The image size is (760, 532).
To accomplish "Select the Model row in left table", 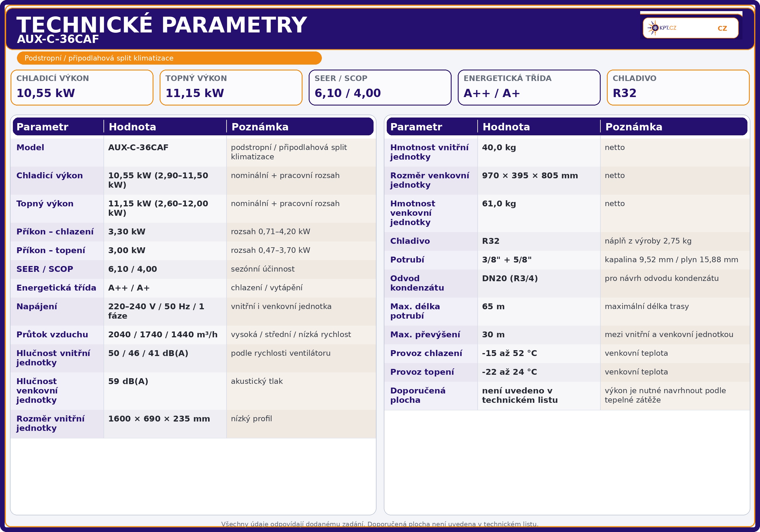I will pyautogui.click(x=30, y=148).
